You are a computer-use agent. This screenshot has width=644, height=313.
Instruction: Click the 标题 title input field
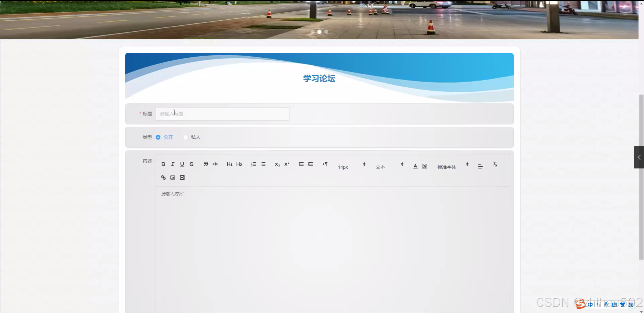click(222, 114)
